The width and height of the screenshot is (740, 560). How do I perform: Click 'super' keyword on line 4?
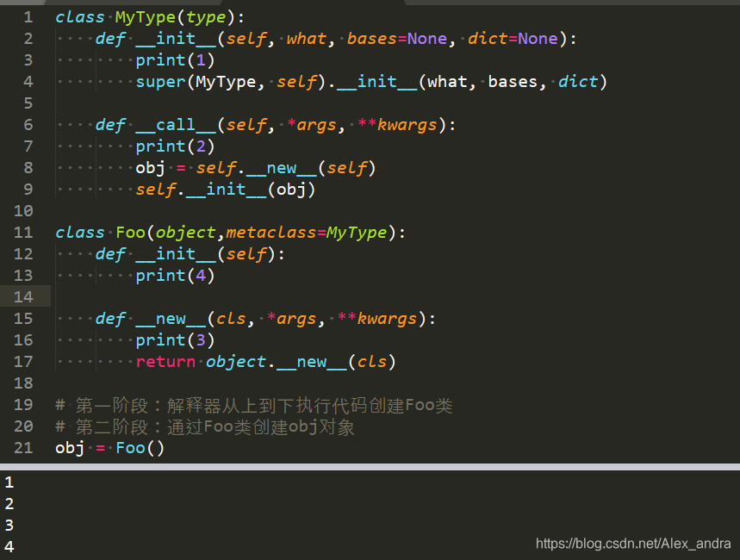[160, 82]
